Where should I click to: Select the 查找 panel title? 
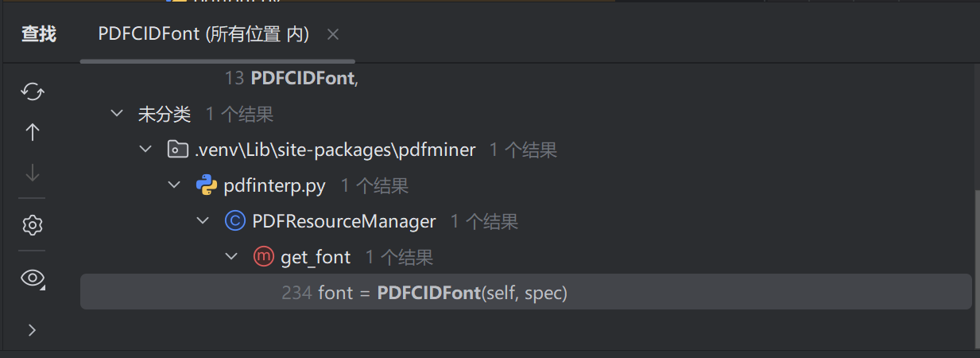pos(39,34)
